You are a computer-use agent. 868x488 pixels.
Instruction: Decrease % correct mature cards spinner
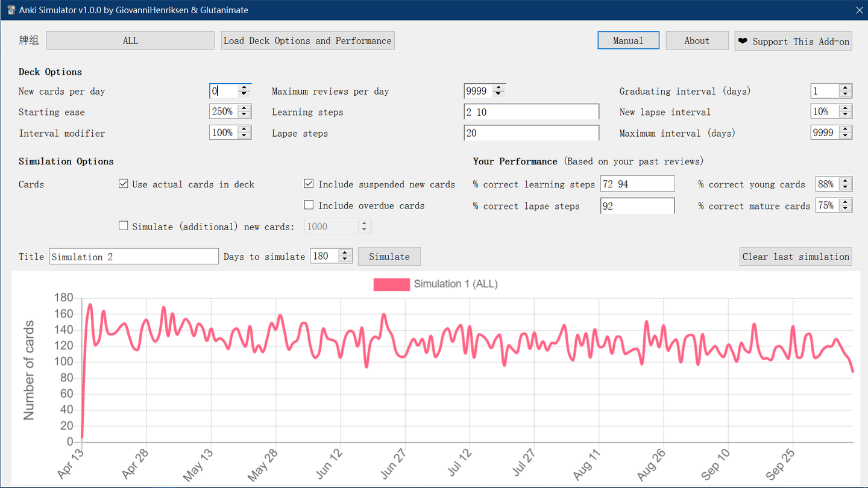tap(845, 209)
